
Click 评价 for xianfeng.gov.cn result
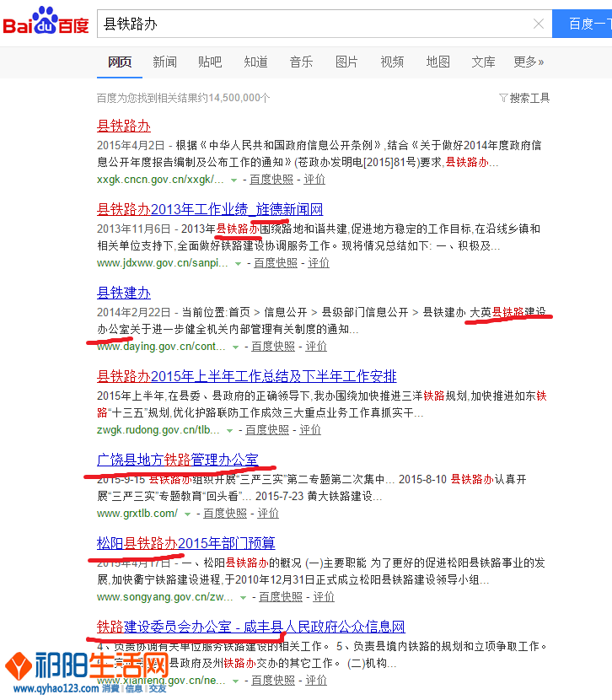(316, 681)
